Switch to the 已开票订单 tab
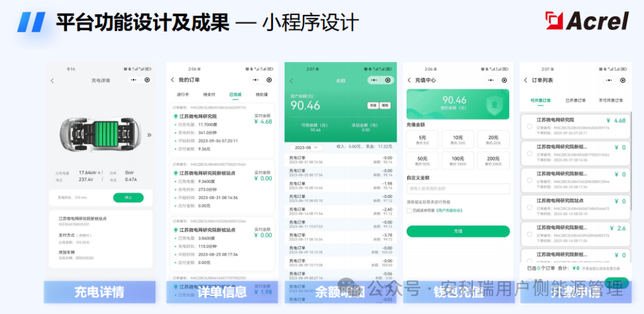644x314 pixels. (x=576, y=100)
